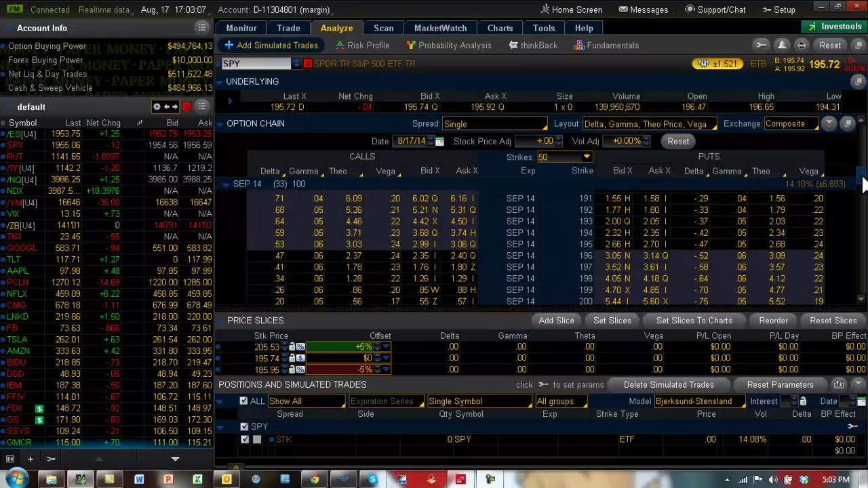Switch to the Charts tab
868x488 pixels.
[500, 28]
